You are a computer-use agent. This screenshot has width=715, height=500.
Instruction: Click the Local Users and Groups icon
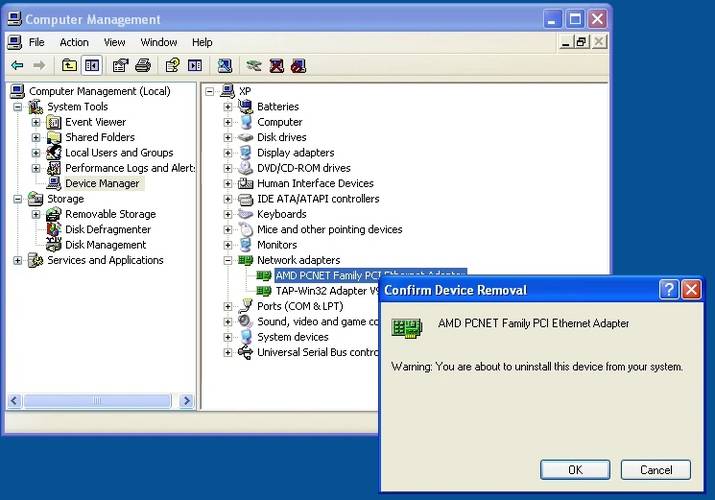click(x=54, y=153)
